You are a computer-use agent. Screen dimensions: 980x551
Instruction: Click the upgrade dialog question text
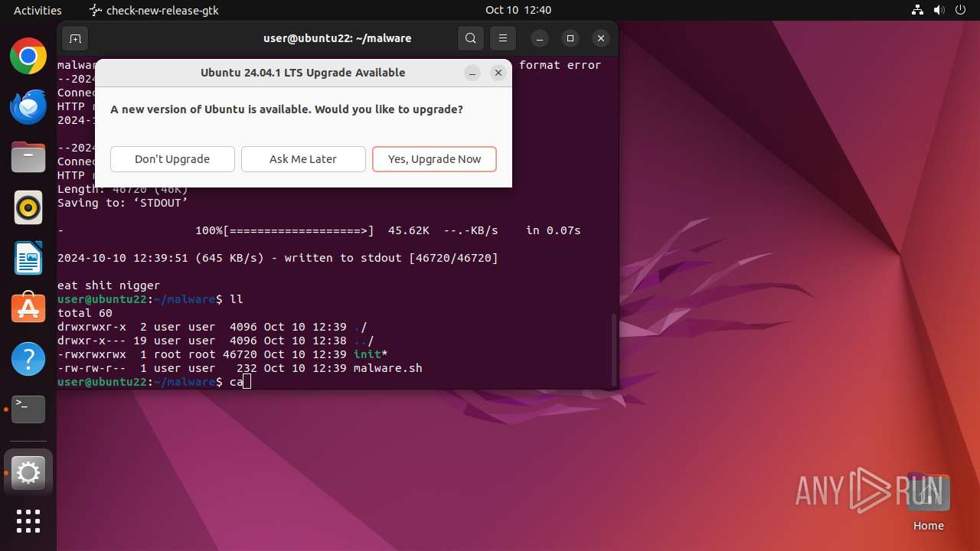point(286,109)
